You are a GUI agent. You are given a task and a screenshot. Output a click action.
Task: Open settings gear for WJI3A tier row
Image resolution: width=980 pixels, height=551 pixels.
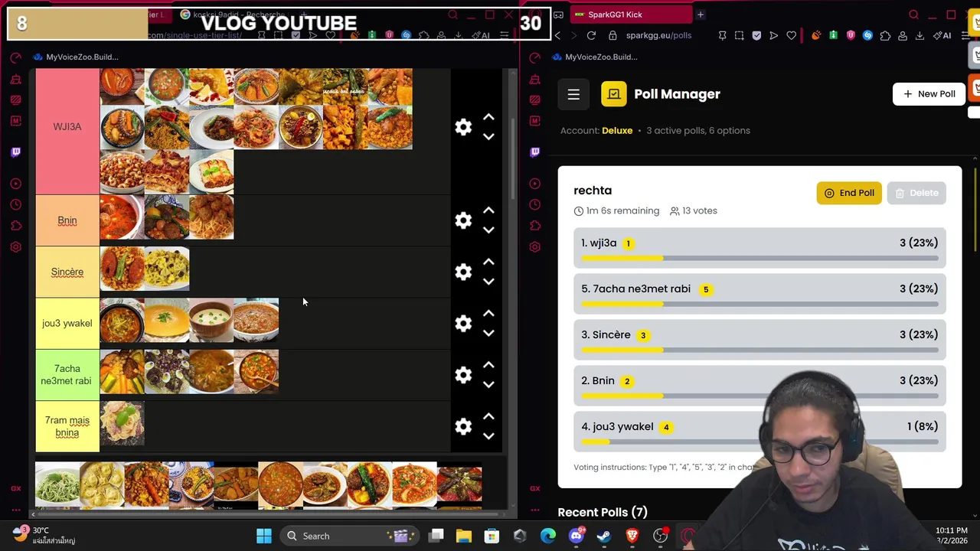tap(463, 127)
